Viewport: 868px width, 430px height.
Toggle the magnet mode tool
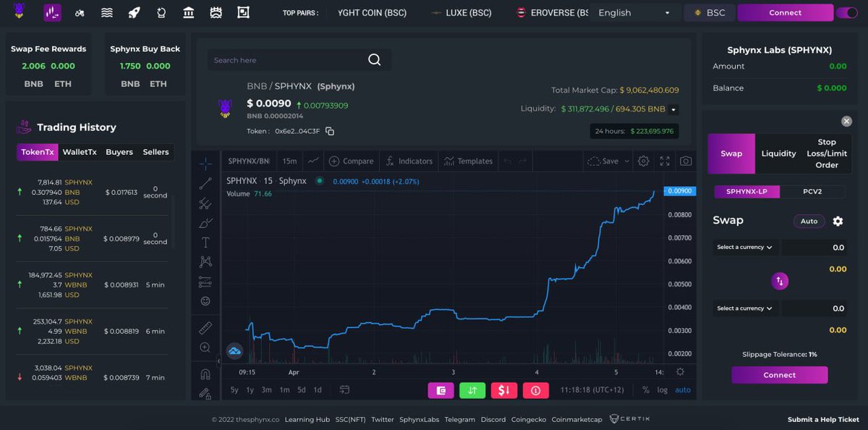click(205, 374)
